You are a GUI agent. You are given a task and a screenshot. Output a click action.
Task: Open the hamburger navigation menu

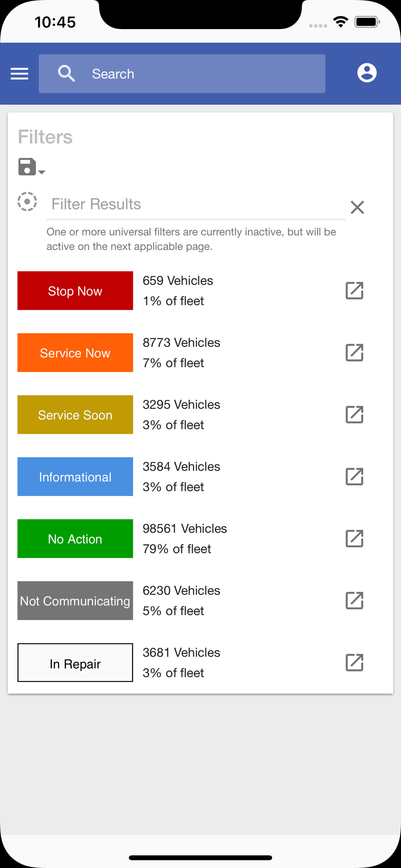click(x=20, y=74)
